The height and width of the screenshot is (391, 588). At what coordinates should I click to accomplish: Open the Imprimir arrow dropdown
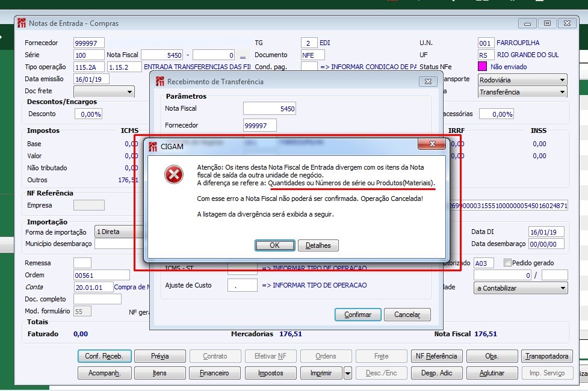(x=348, y=373)
